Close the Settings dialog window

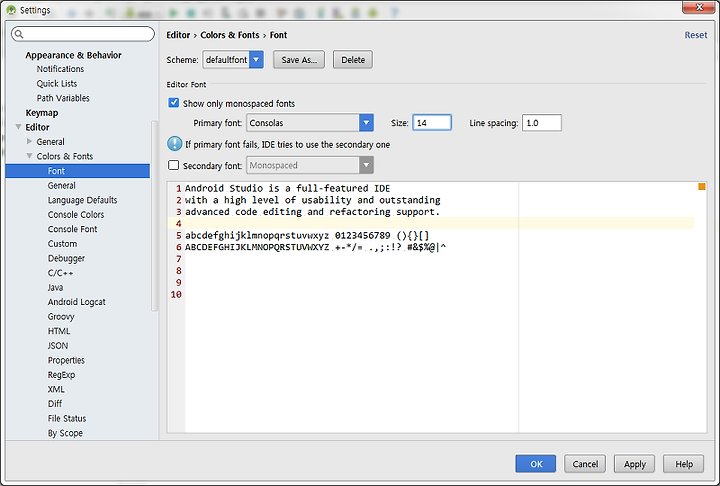pos(699,7)
